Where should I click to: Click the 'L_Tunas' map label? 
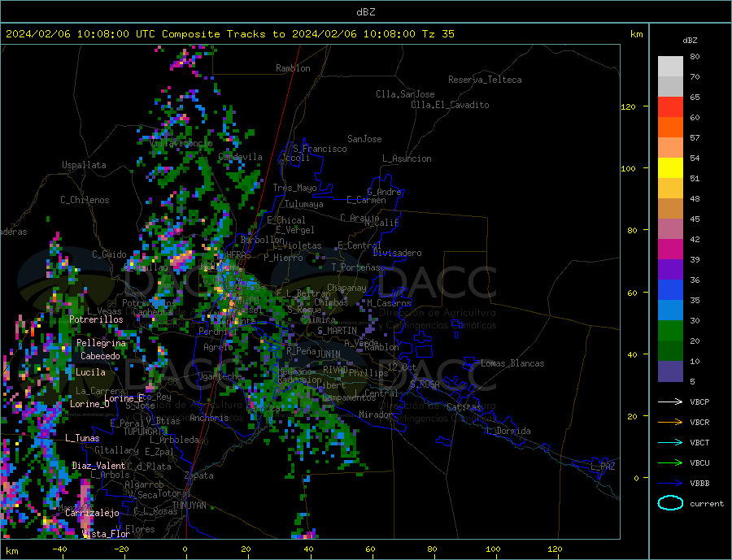(82, 438)
